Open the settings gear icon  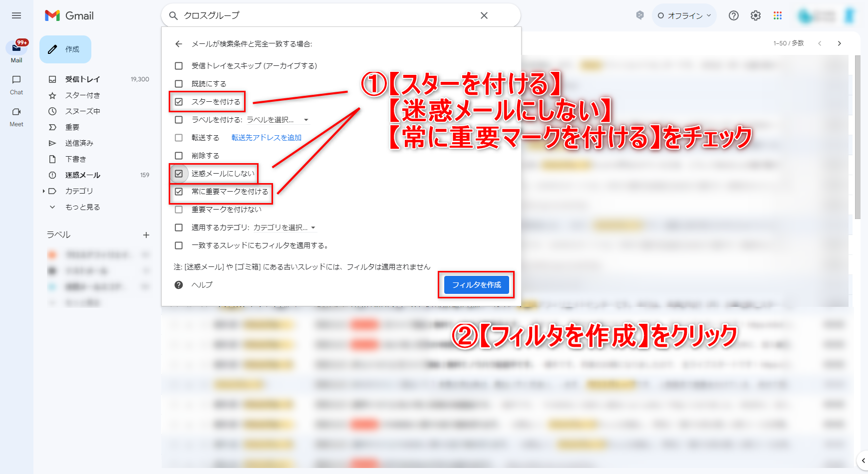[755, 15]
